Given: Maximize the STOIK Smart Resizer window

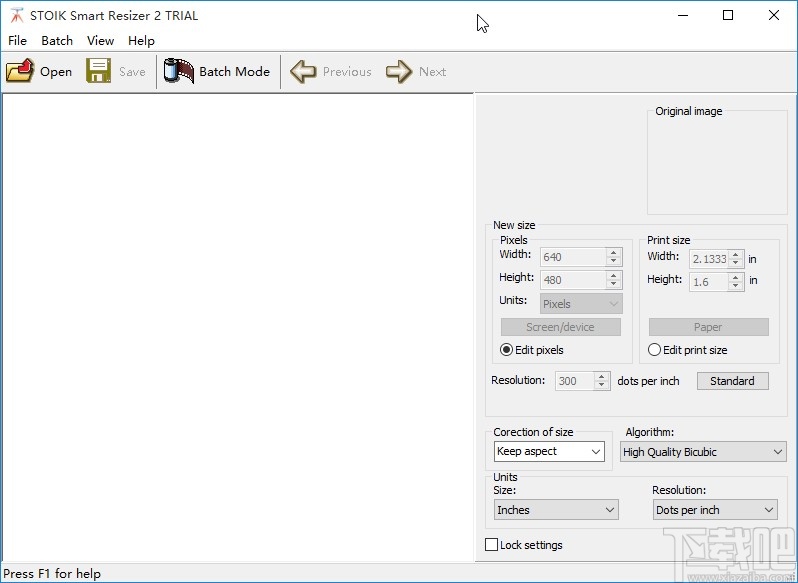Looking at the screenshot, I should [x=728, y=15].
